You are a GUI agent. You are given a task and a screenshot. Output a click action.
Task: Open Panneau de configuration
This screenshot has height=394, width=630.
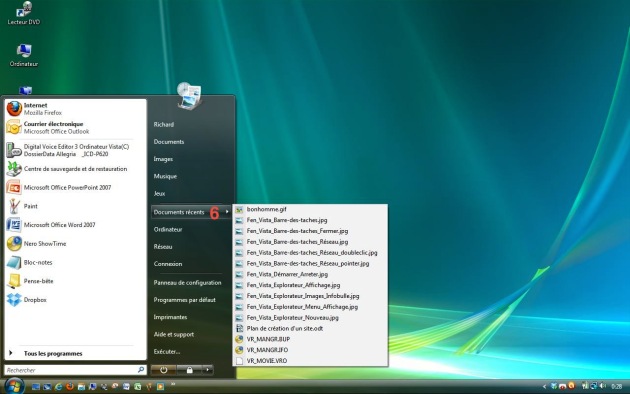pos(187,283)
